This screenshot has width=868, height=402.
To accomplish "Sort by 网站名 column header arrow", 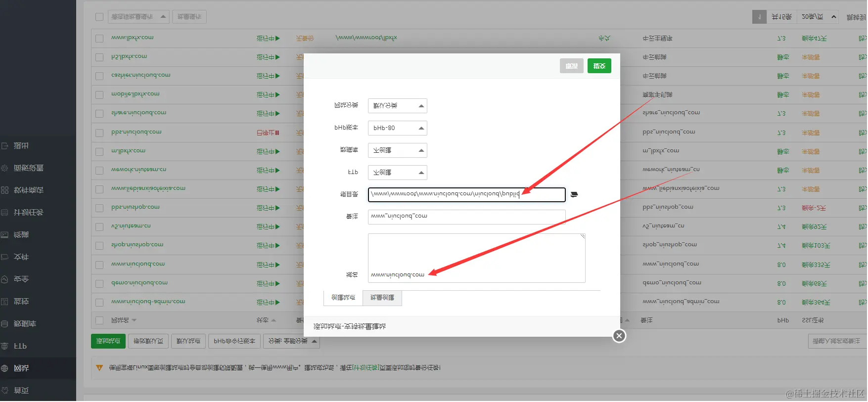I will [134, 320].
